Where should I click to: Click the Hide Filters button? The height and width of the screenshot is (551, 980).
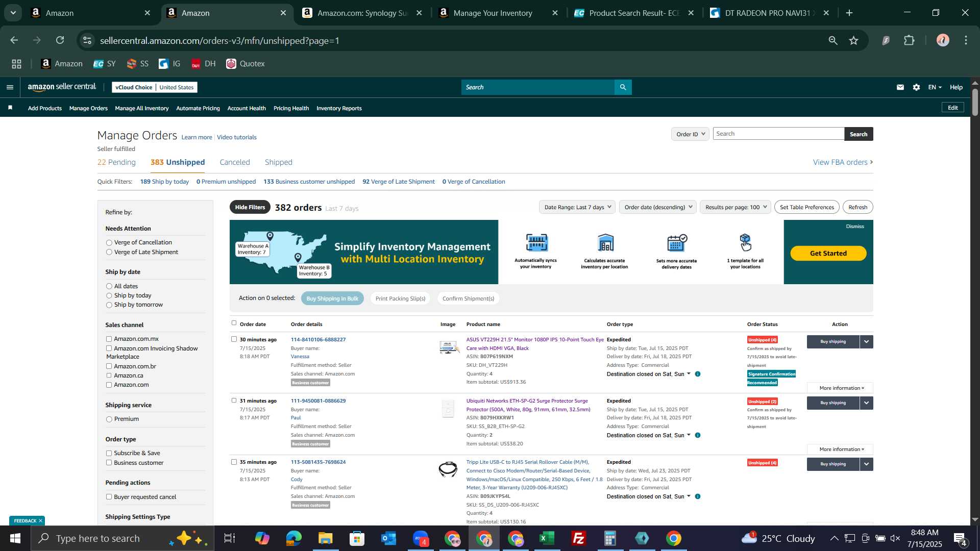click(x=250, y=207)
